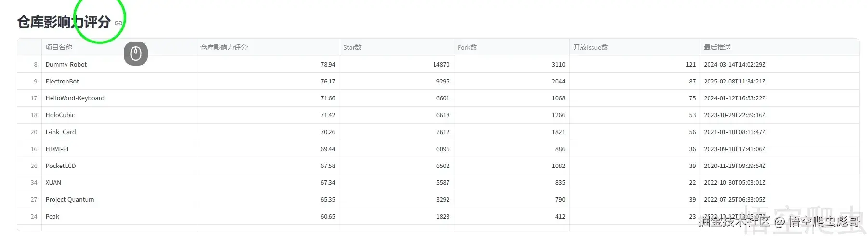The width and height of the screenshot is (868, 236).
Task: Select XUAN's star count 5587
Action: pyautogui.click(x=443, y=182)
